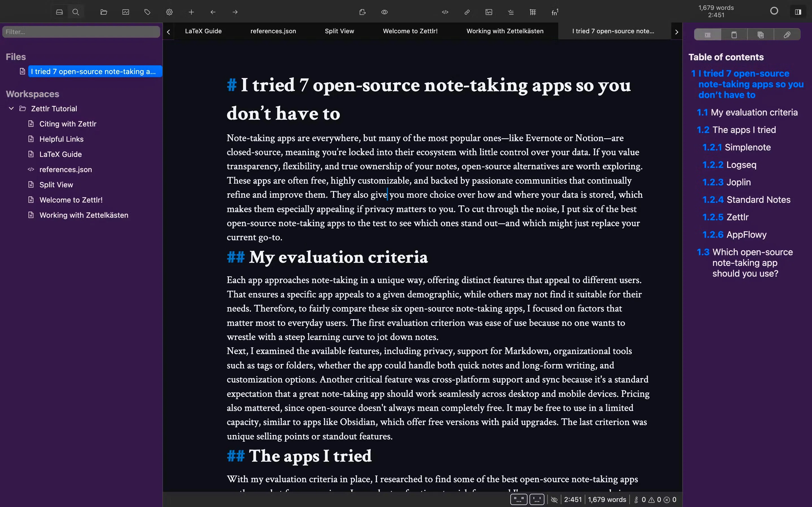The image size is (812, 507).
Task: Click the insert table icon
Action: coord(533,12)
